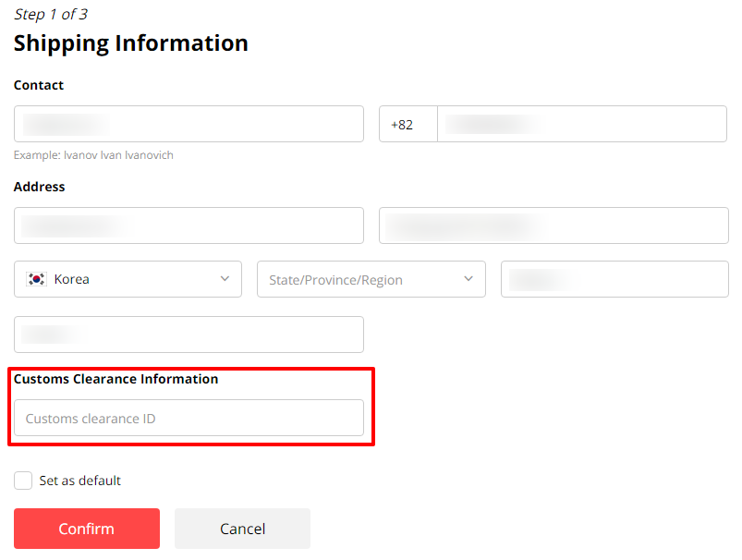
Task: Check the Set as default checkbox
Action: tap(23, 481)
